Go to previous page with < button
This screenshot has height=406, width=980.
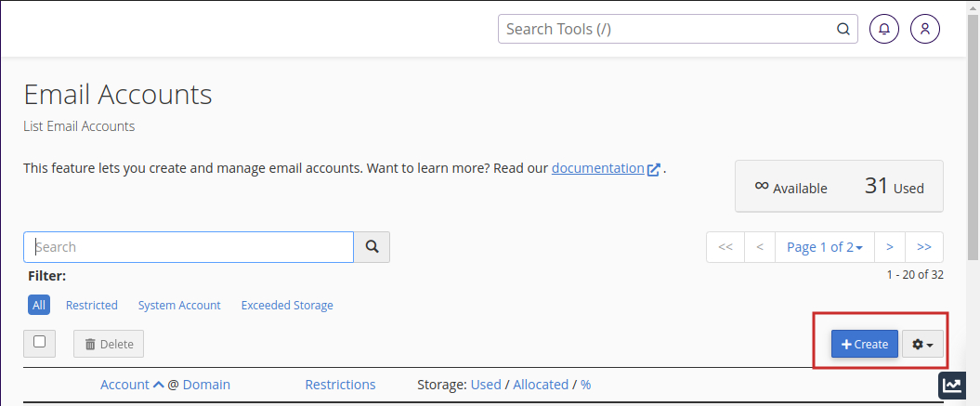[x=760, y=247]
